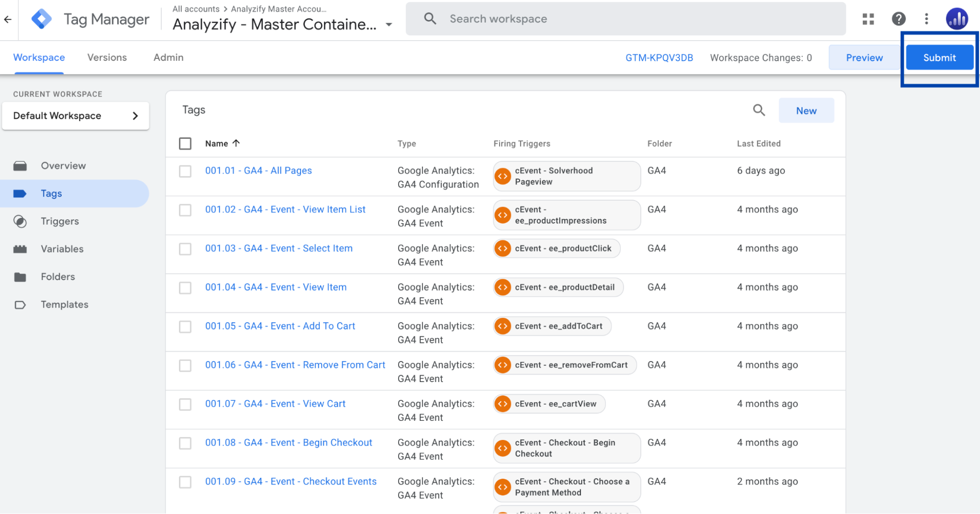Viewport: 980px width, 514px height.
Task: Open the Variables section
Action: coord(62,249)
